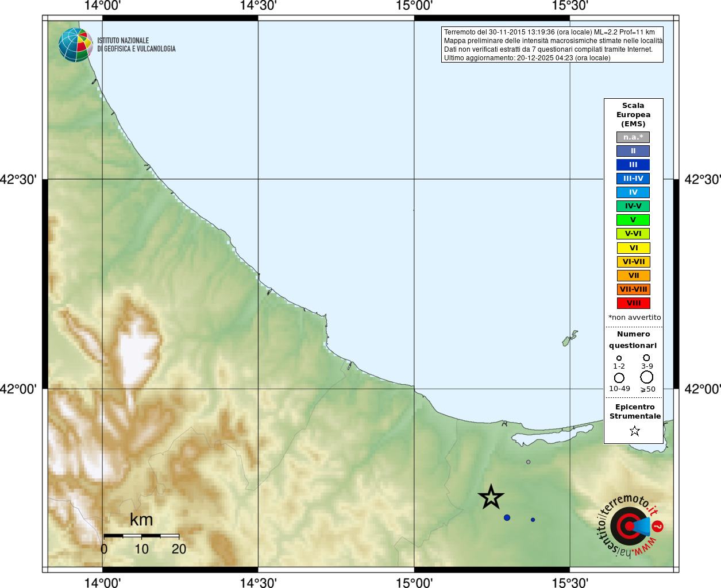This screenshot has width=721, height=588.
Task: Click the III-IV legend swatch
Action: pos(633,179)
